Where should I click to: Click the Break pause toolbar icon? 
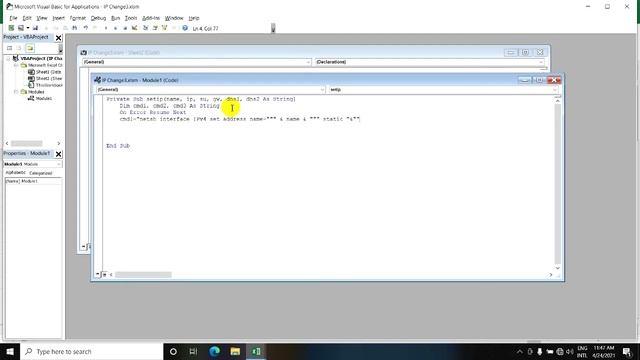point(116,28)
